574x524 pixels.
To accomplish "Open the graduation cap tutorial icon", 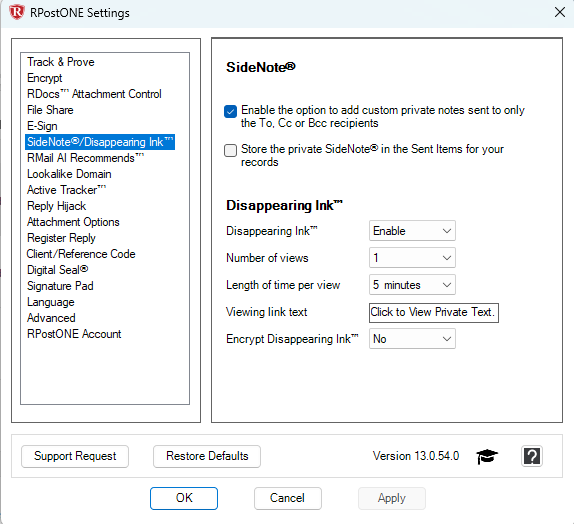I will point(487,456).
